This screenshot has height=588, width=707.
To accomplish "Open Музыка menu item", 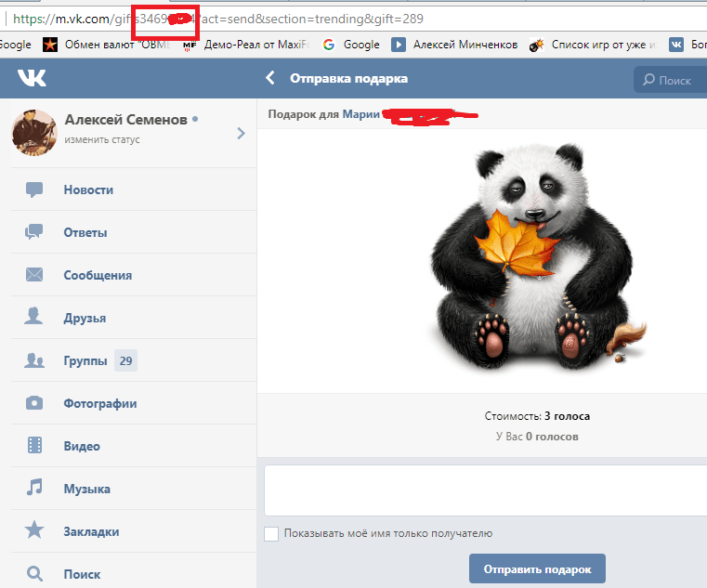I will click(134, 489).
